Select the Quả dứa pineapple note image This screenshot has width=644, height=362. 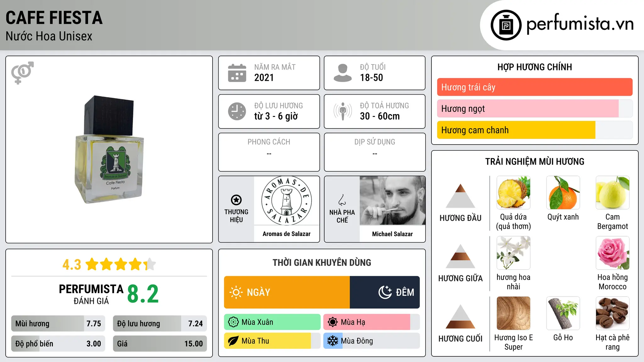pos(513,193)
